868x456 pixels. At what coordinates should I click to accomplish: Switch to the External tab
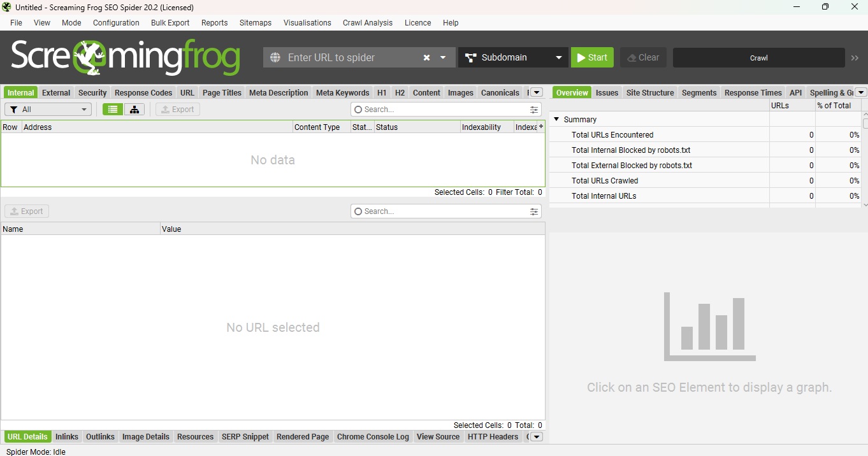click(56, 93)
